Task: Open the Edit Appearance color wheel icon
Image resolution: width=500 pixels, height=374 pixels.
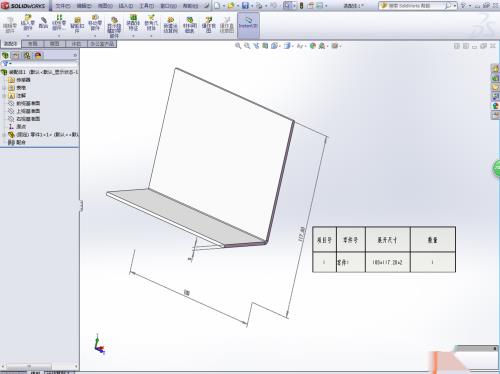Action: tap(313, 46)
